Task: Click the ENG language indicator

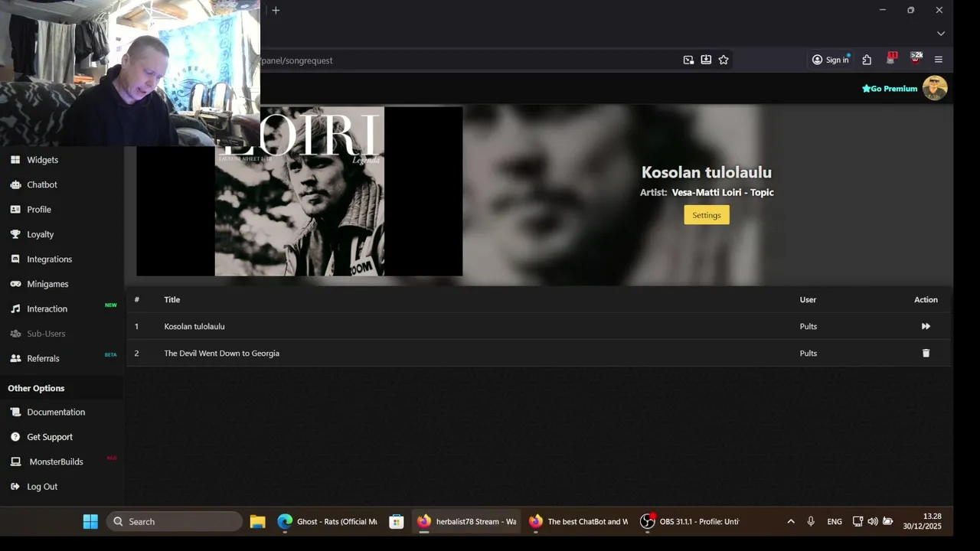Action: pyautogui.click(x=835, y=521)
